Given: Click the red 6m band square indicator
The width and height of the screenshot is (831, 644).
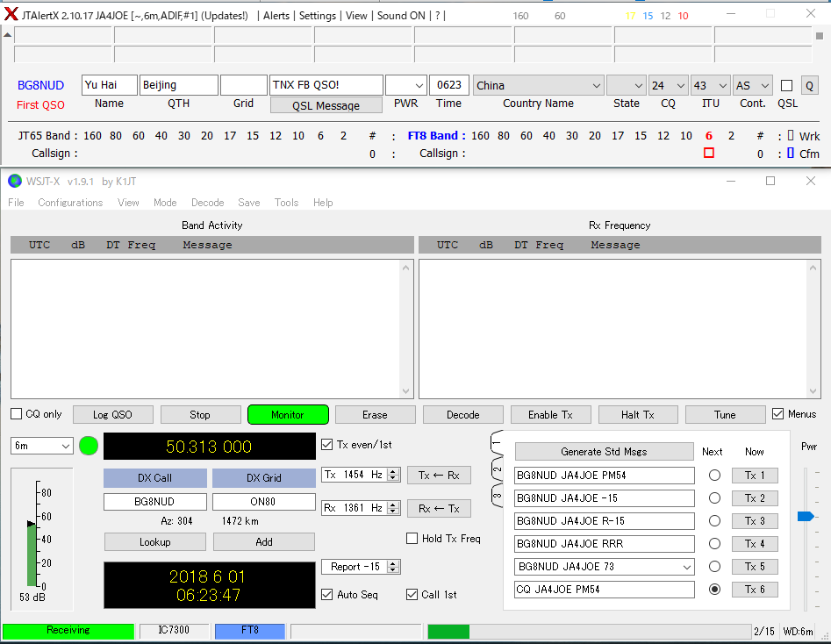Looking at the screenshot, I should click(x=708, y=154).
